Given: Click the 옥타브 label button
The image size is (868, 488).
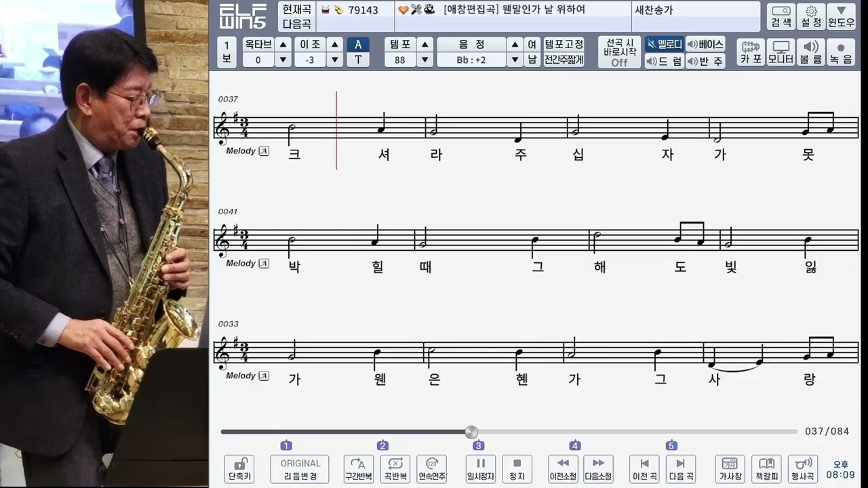Looking at the screenshot, I should tap(258, 44).
